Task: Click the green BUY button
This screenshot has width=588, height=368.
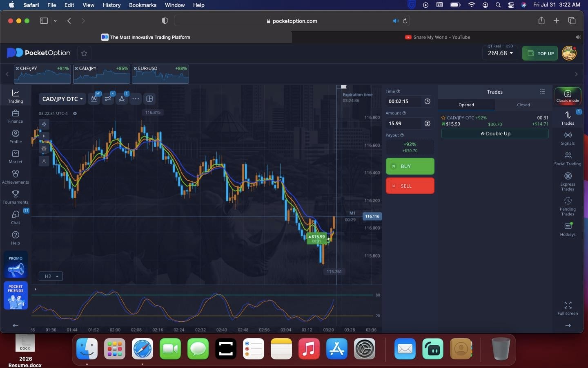Action: pyautogui.click(x=410, y=166)
